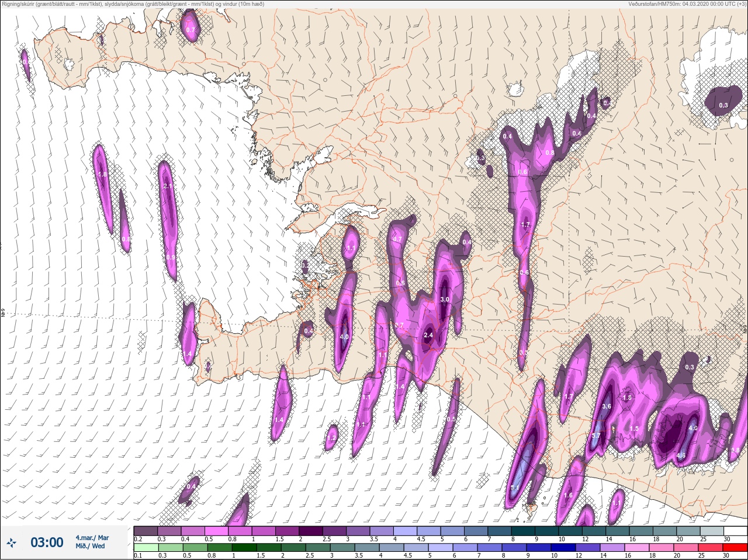The height and width of the screenshot is (560, 748).
Task: Click the compass-star logo beside the 03:00 time
Action: pyautogui.click(x=12, y=543)
